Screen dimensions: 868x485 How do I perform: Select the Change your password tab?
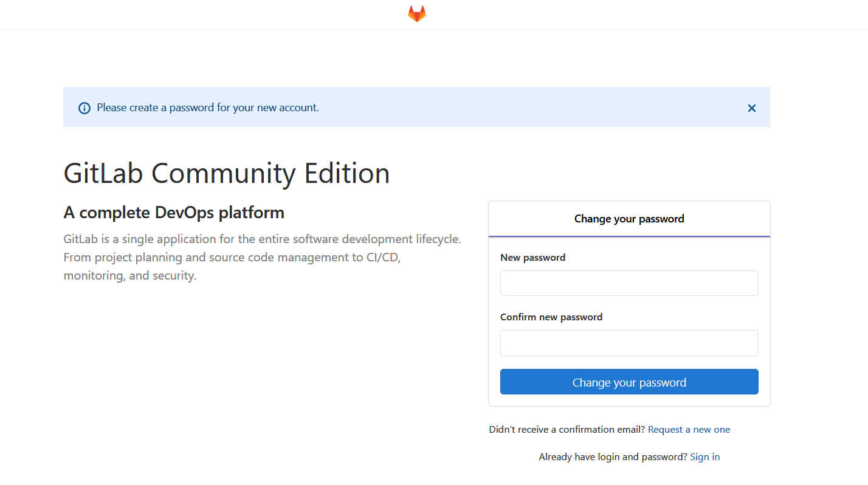click(629, 219)
